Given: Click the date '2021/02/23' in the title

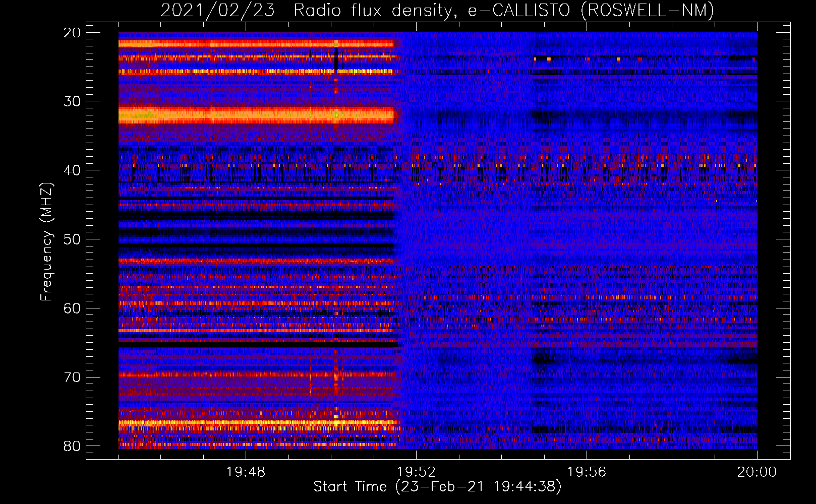Looking at the screenshot, I should 217,10.
